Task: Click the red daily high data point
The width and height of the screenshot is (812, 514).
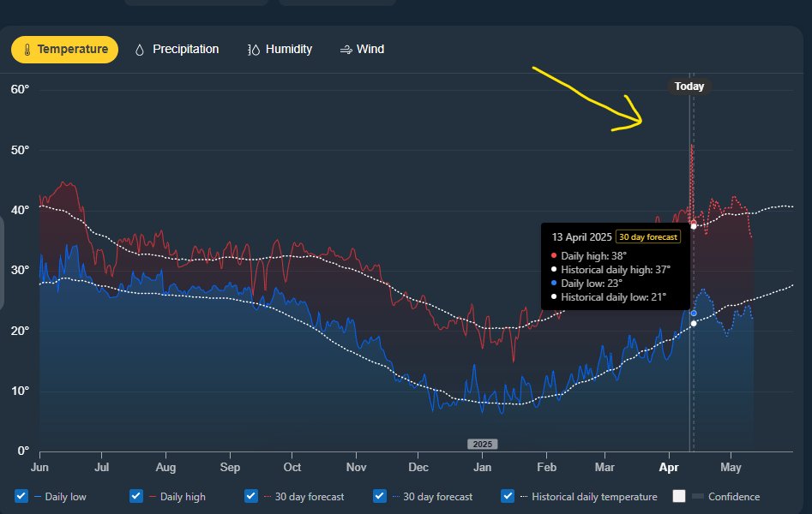Action: [694, 223]
